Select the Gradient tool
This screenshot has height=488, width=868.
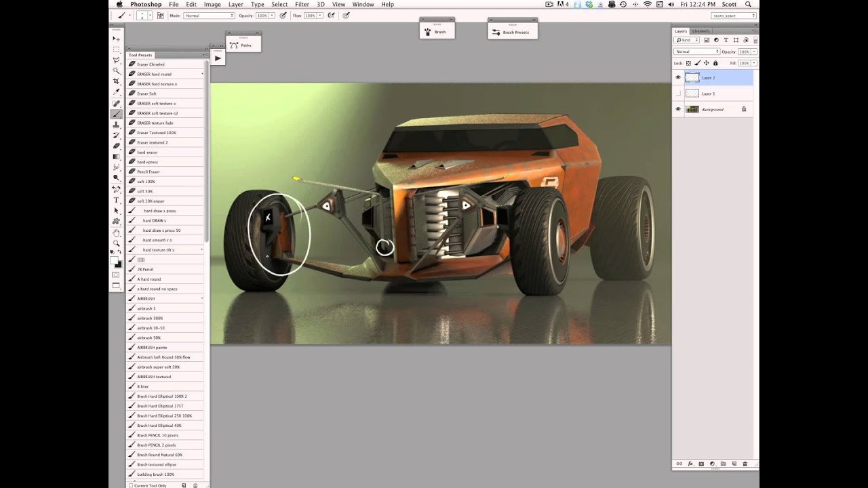point(116,157)
